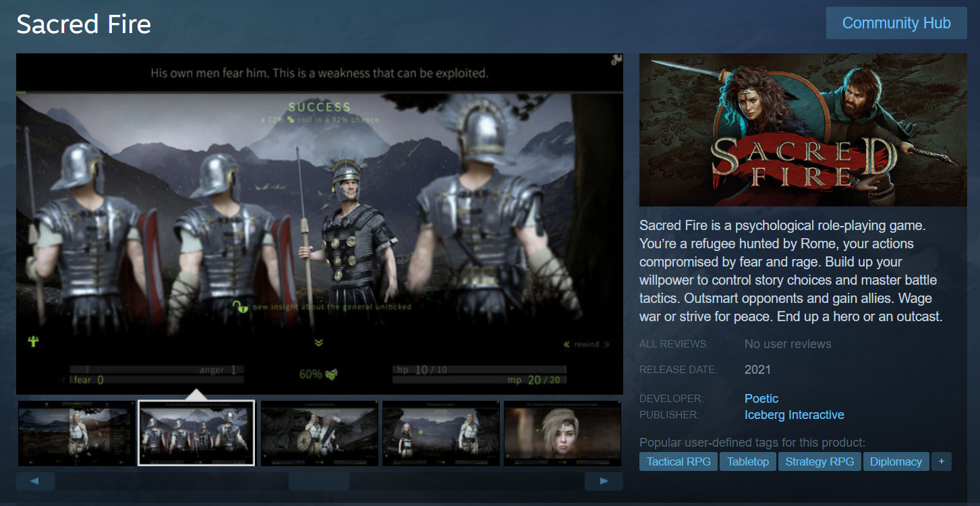Click the thumbnail strip scrollbar handle
The width and height of the screenshot is (980, 506).
click(x=319, y=481)
